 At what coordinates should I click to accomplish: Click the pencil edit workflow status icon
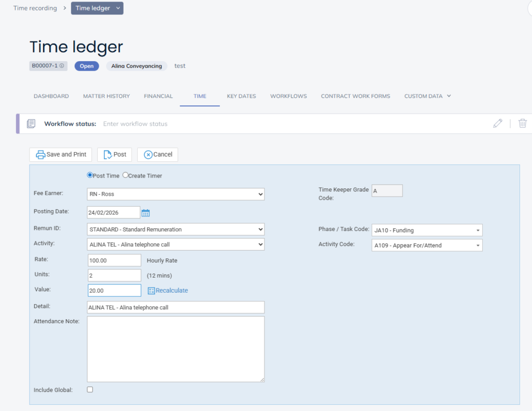(498, 124)
